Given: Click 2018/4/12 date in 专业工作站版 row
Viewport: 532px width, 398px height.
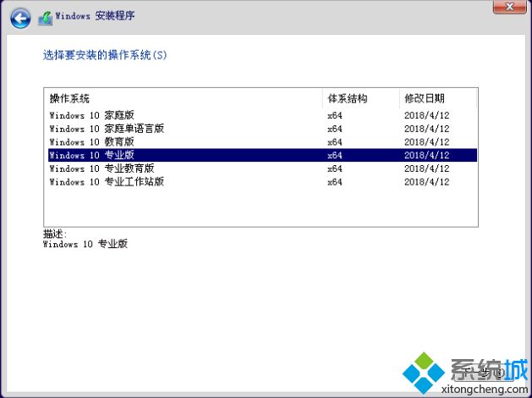Looking at the screenshot, I should pos(426,182).
